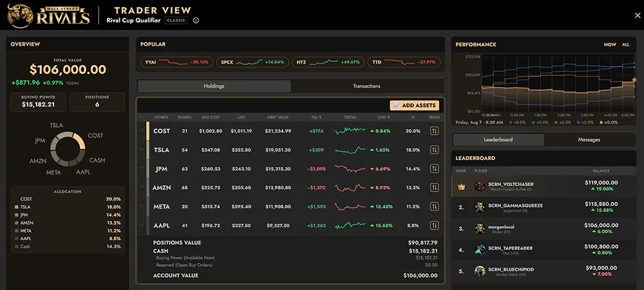The image size is (644, 290).
Task: Select ALL in the Performance panel
Action: click(625, 44)
